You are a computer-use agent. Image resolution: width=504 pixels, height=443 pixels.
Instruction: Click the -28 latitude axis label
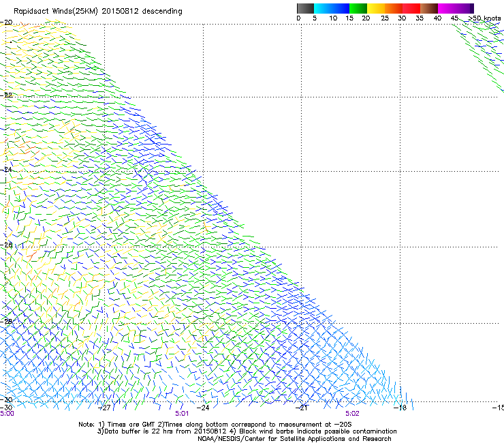[x=6, y=322]
